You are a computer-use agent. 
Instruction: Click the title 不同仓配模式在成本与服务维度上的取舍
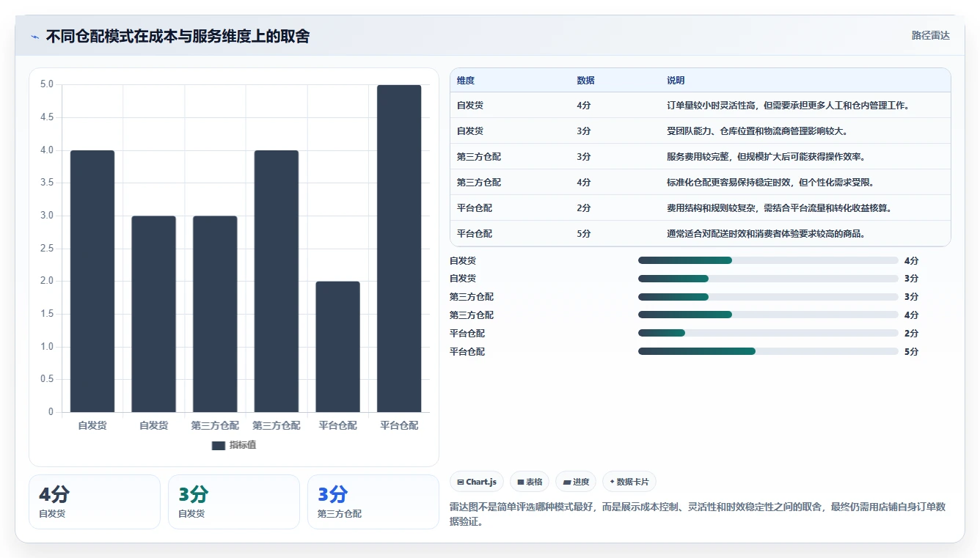tap(178, 36)
